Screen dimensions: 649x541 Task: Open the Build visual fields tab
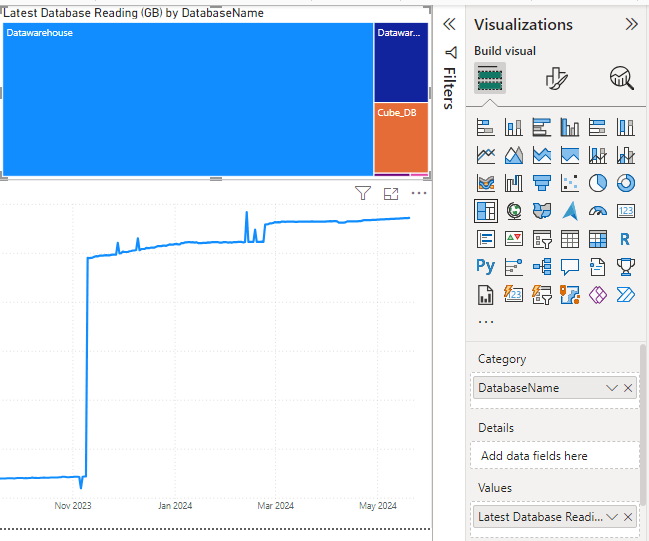click(489, 79)
